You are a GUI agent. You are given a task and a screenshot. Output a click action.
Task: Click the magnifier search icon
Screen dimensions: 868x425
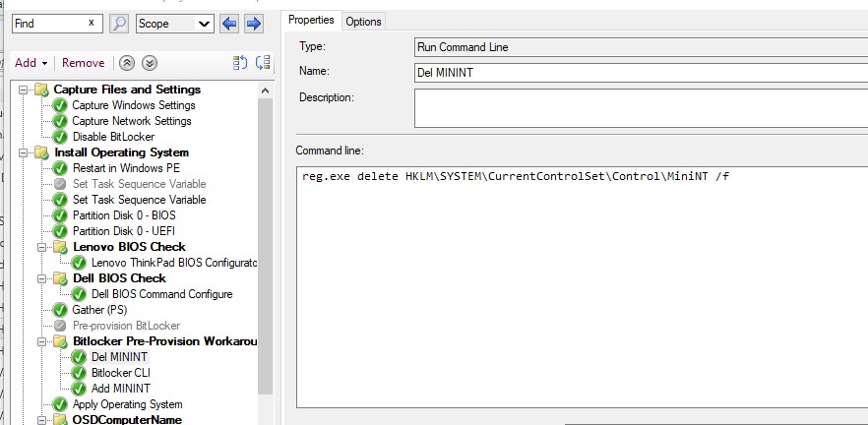pyautogui.click(x=118, y=23)
